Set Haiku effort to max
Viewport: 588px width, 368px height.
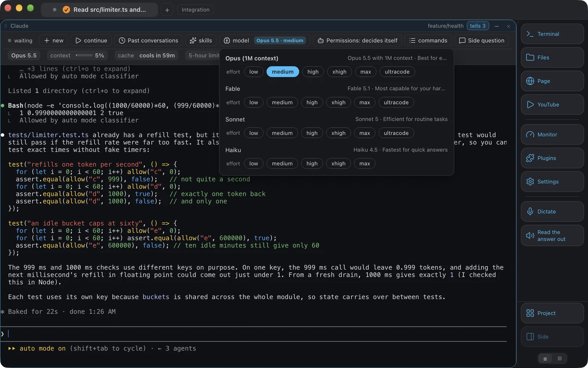pos(365,163)
